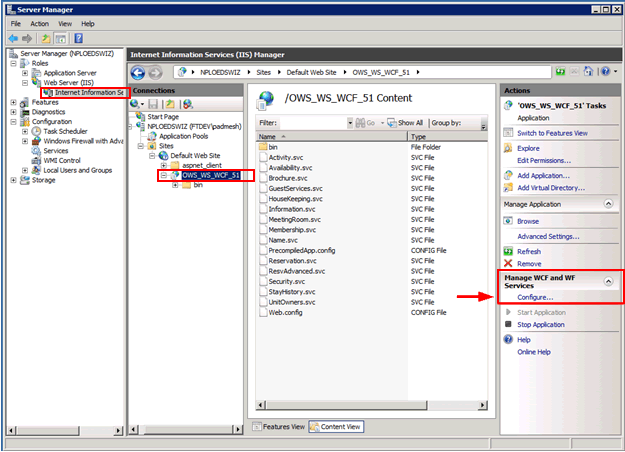This screenshot has height=452, width=625.
Task: Open Advanced Settings... link
Action: coord(548,236)
